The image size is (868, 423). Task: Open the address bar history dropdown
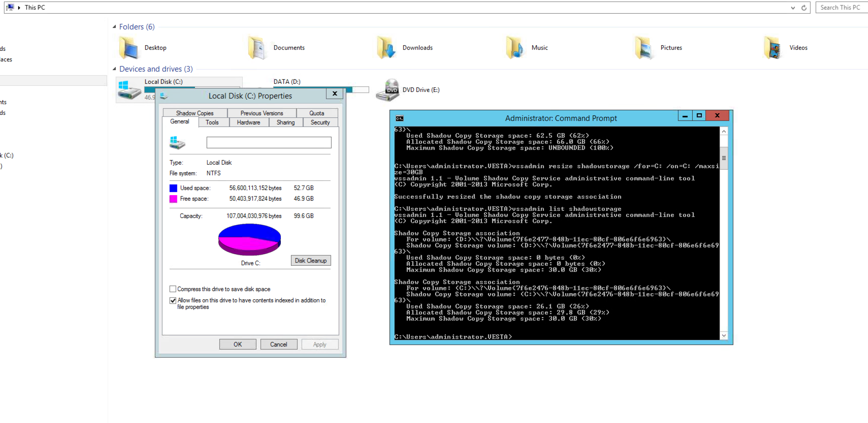point(793,8)
